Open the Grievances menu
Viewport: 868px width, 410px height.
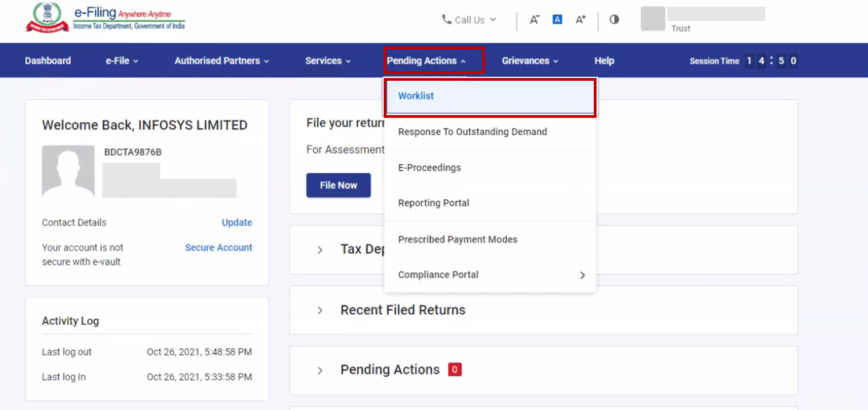pyautogui.click(x=530, y=61)
